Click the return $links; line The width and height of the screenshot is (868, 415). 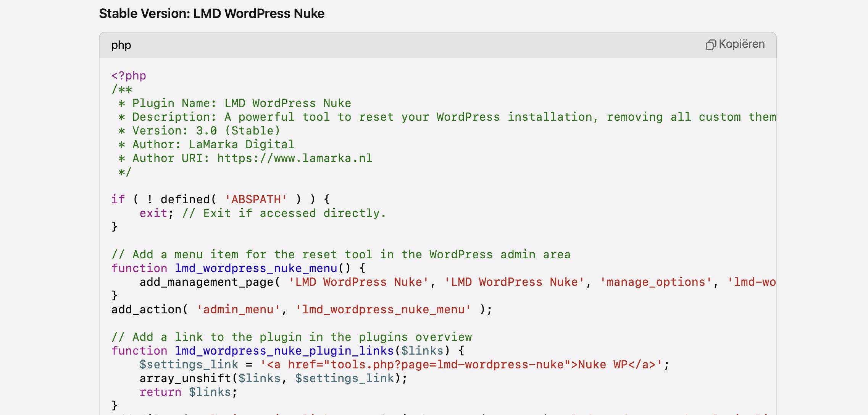point(189,392)
